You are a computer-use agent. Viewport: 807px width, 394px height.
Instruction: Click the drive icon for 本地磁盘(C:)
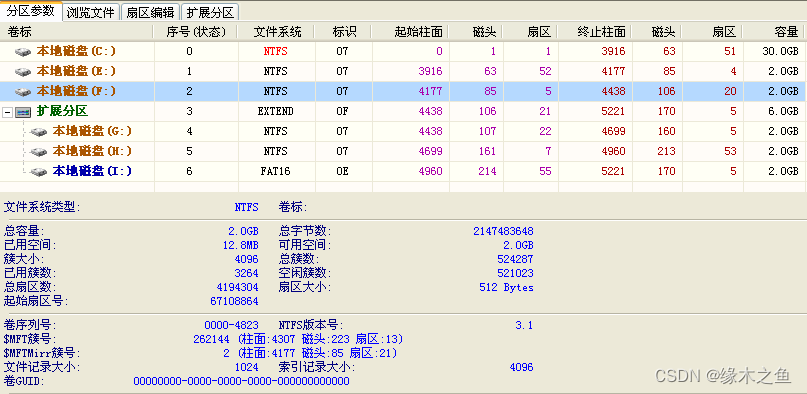point(23,51)
